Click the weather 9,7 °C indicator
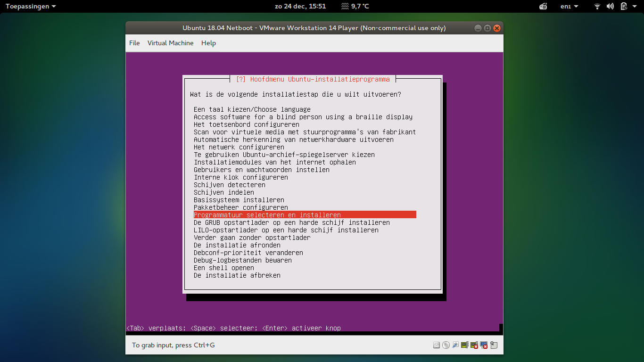 [355, 6]
